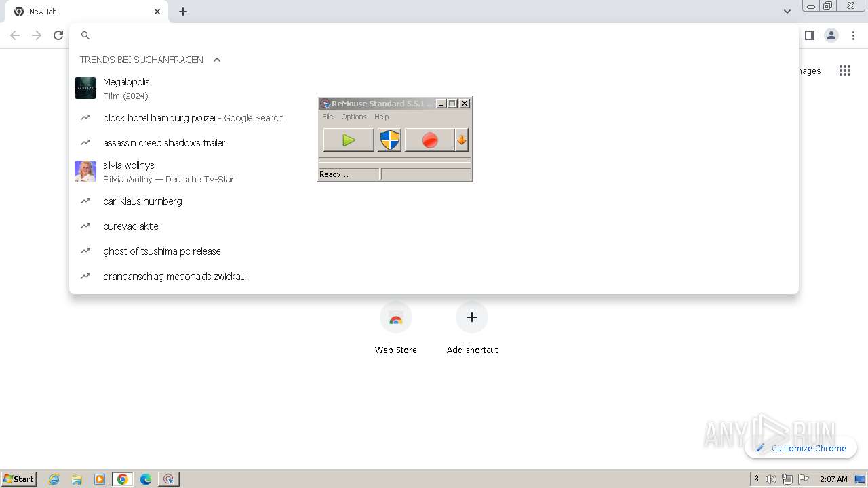The width and height of the screenshot is (868, 488).
Task: Select carl klaus nürnberg suggestion
Action: pos(434,201)
